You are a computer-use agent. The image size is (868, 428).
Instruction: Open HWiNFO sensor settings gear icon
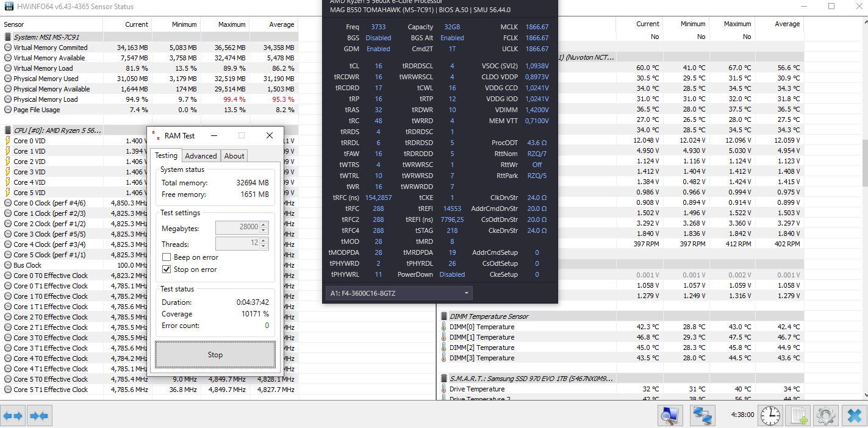point(826,416)
